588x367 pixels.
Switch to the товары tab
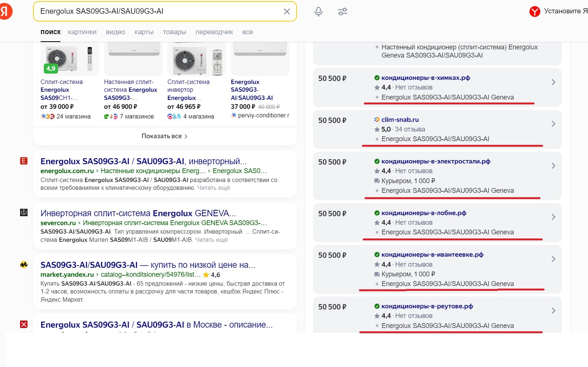[174, 32]
